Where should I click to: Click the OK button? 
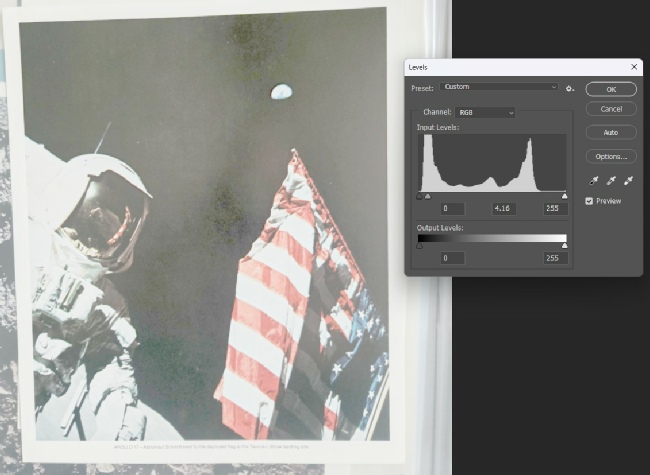(x=610, y=88)
